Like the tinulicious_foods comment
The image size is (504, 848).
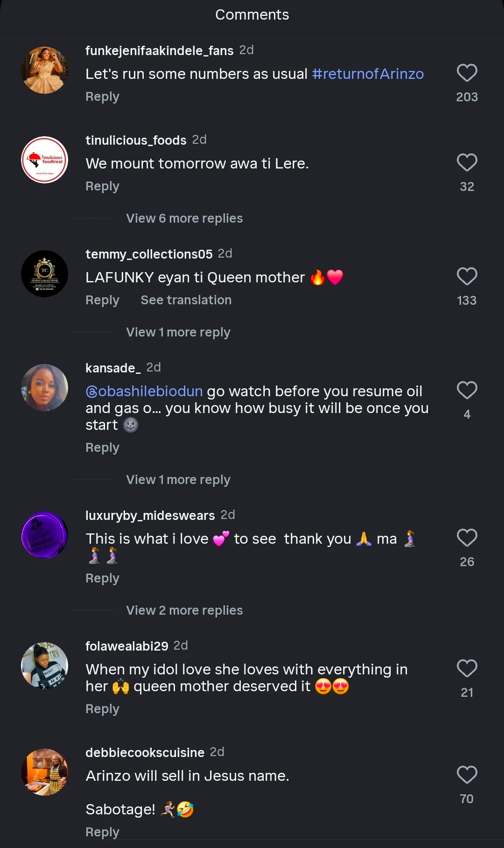[x=467, y=163]
